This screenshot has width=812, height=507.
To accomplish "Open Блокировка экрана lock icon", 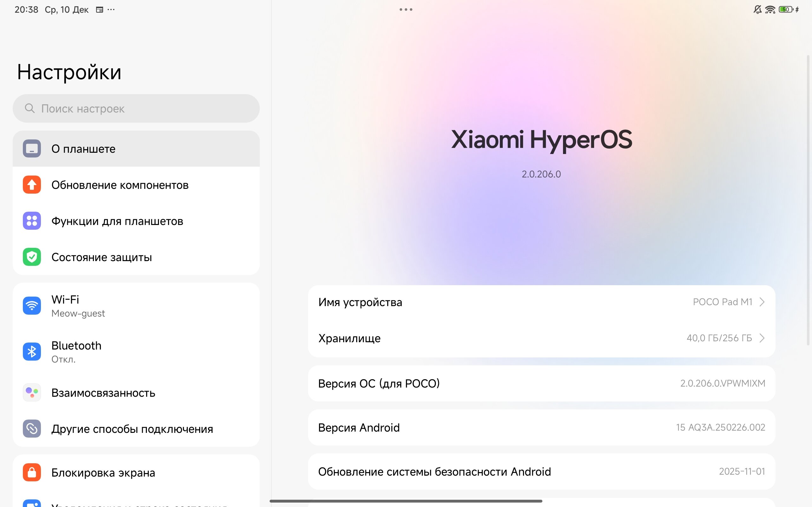I will tap(32, 472).
